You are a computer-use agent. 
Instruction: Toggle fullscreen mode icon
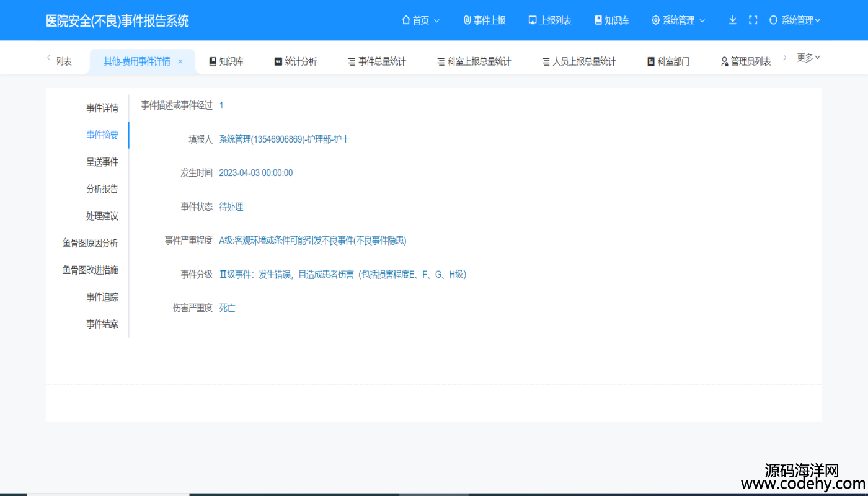click(753, 20)
